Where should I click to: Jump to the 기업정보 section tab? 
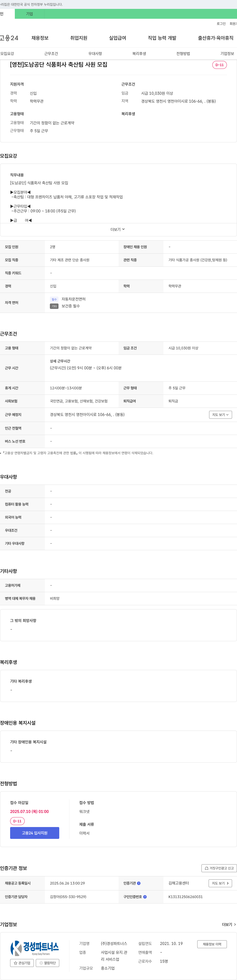click(x=227, y=54)
